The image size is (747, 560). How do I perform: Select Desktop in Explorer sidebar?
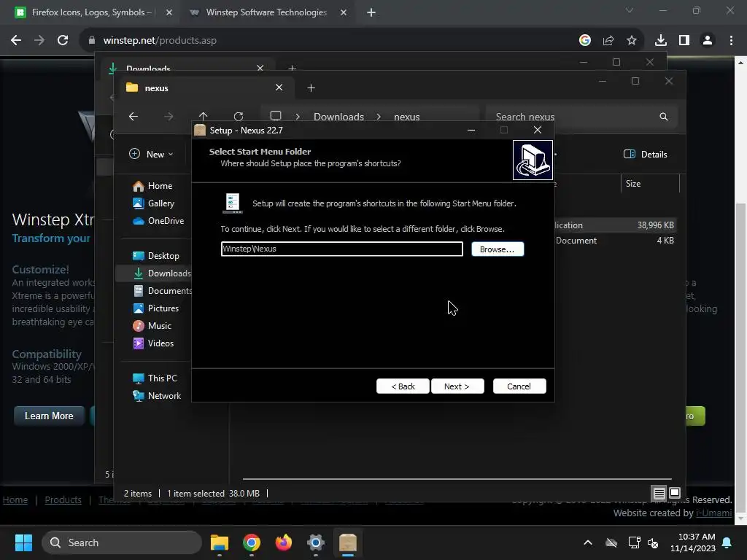[156, 256]
